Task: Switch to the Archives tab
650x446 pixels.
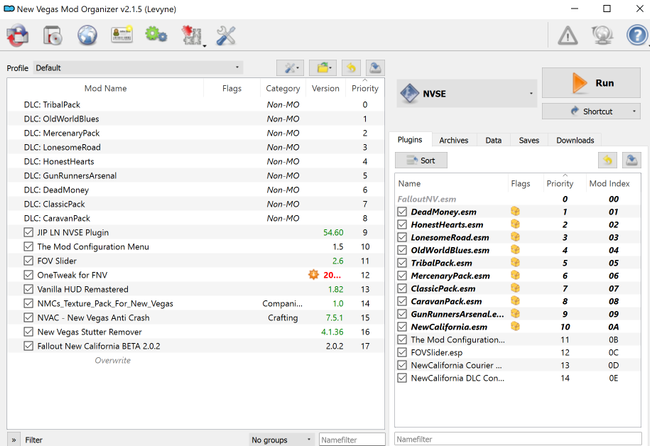Action: click(x=454, y=140)
